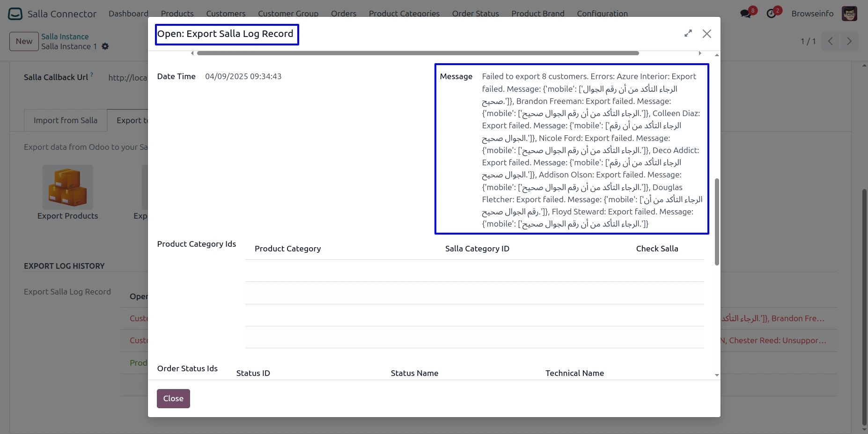
Task: Click the dialog's vertical scrollbar thumb
Action: [717, 221]
